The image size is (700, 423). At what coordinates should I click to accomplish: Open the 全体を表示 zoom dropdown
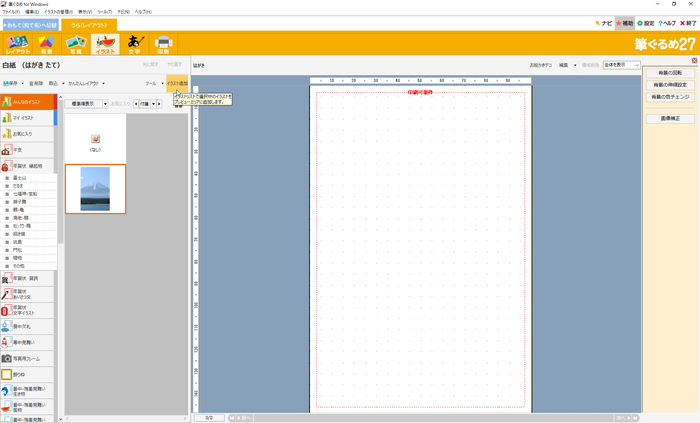coord(621,65)
